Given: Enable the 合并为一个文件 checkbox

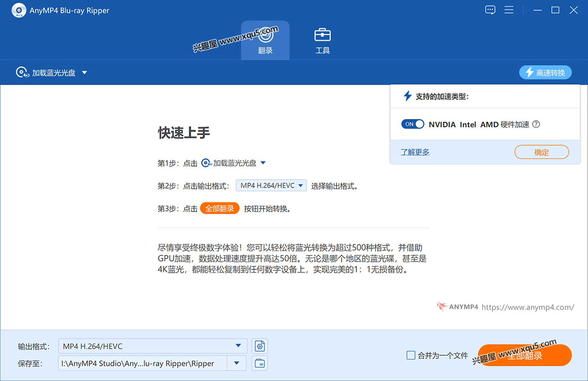Looking at the screenshot, I should [411, 356].
